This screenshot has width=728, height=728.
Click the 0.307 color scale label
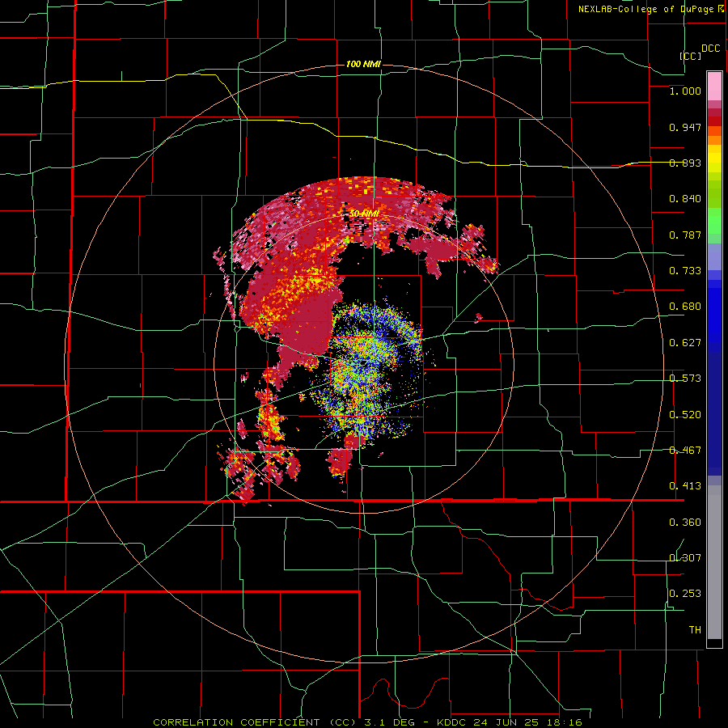click(x=685, y=557)
